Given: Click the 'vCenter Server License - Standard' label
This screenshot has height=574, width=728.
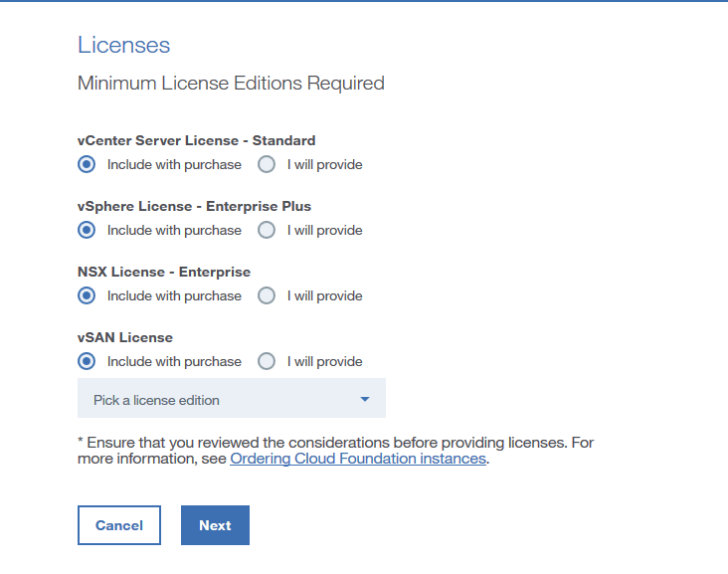Looking at the screenshot, I should point(196,140).
